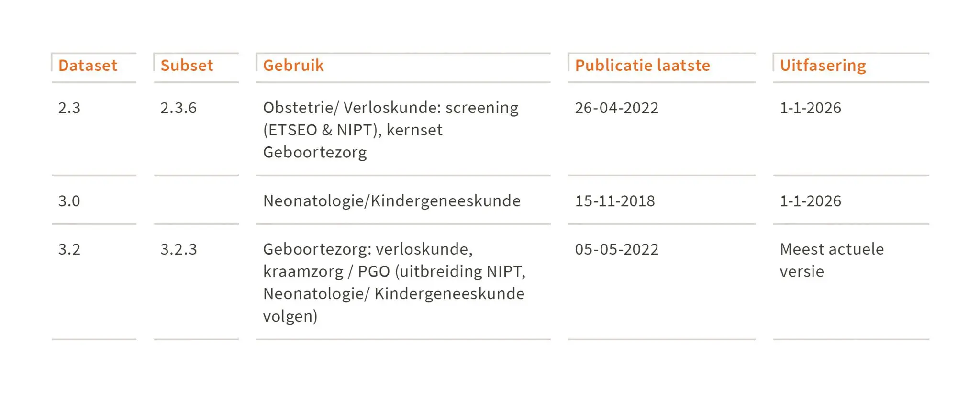Image resolution: width=980 pixels, height=401 pixels.
Task: Click the Gebruik column header
Action: [x=293, y=66]
